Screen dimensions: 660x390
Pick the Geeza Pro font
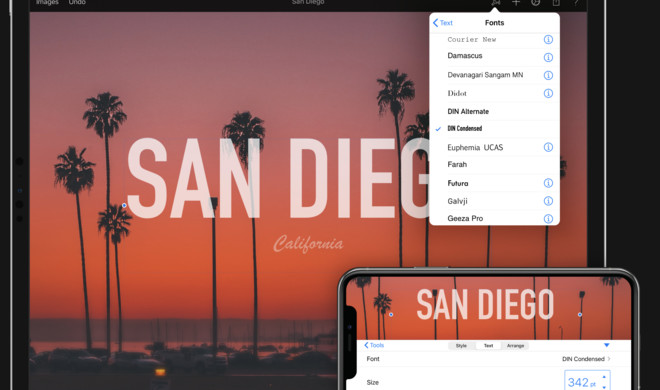pos(465,218)
